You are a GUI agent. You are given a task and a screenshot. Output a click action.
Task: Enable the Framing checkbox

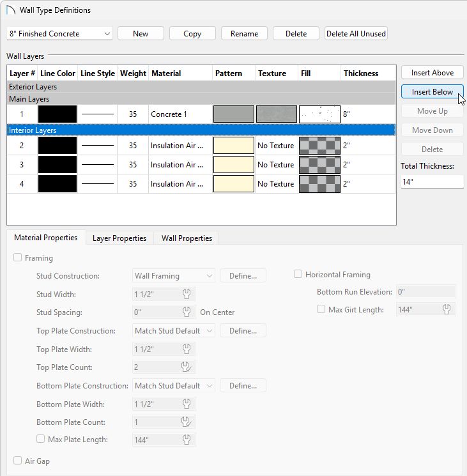click(18, 257)
